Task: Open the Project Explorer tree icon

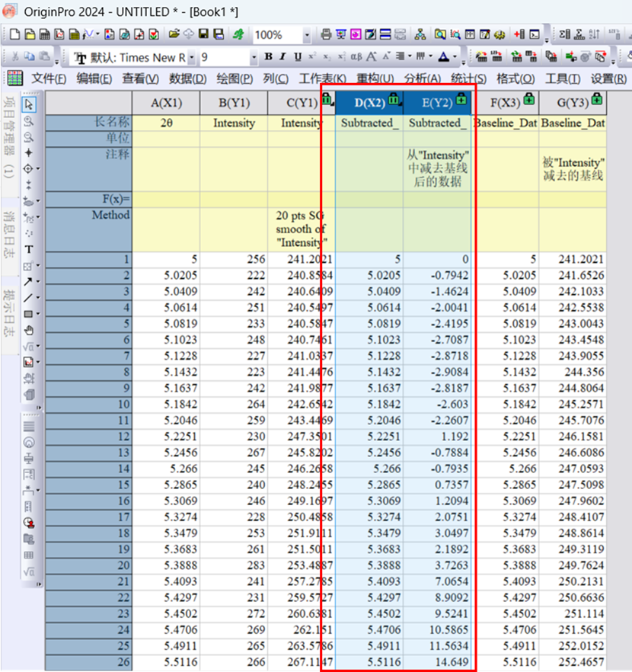Action: click(420, 34)
